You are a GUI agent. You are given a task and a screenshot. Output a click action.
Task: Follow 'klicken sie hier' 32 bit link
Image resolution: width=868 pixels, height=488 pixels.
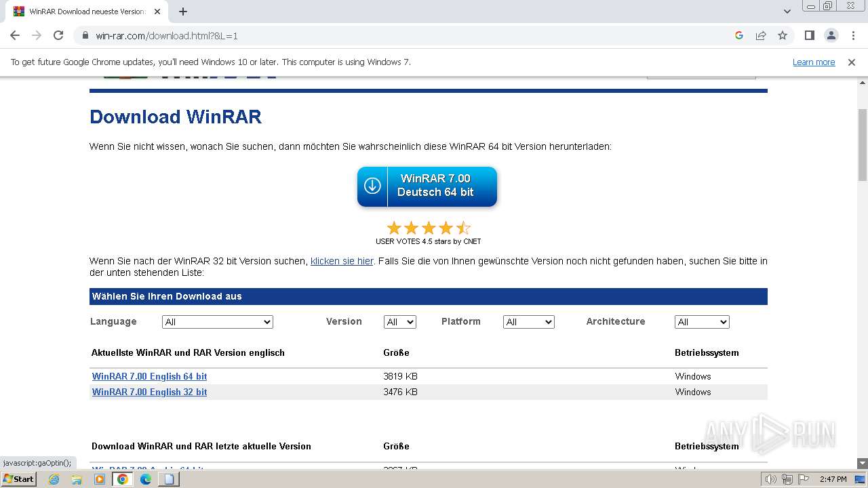(342, 261)
